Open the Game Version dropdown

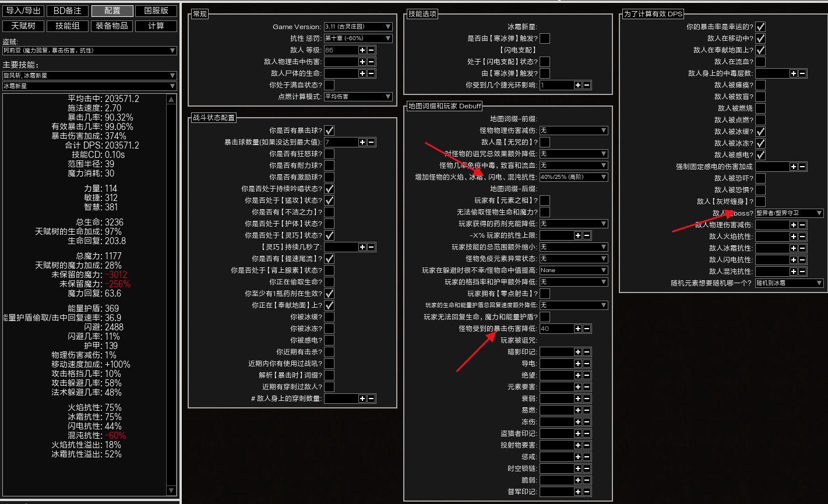click(358, 27)
